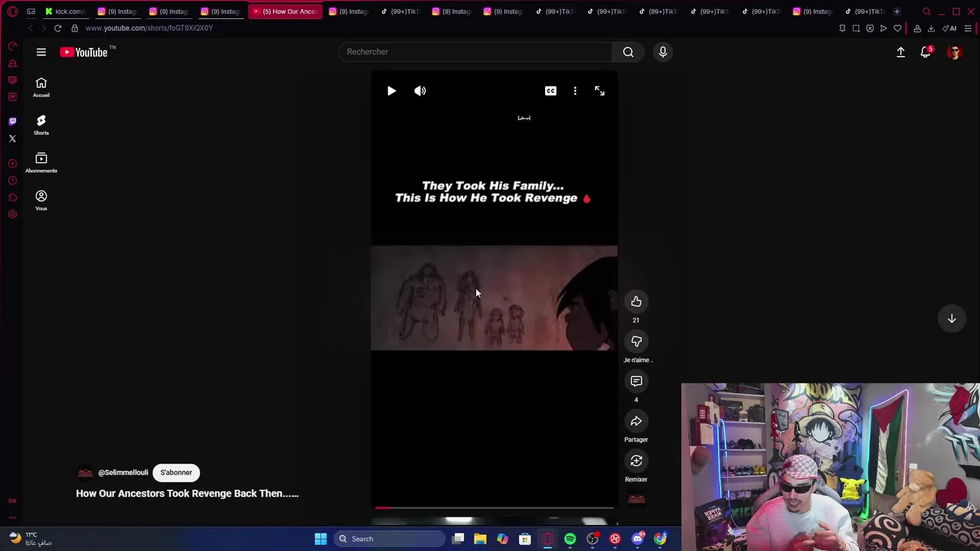
Task: View site info via the padlock icon
Action: (x=74, y=28)
